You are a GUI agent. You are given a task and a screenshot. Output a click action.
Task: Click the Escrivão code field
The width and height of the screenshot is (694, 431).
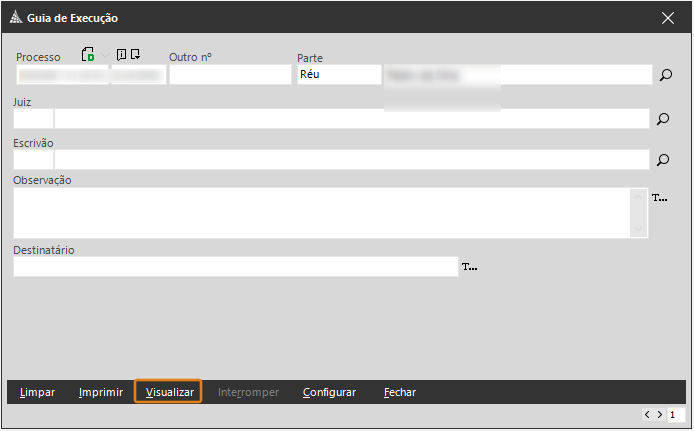tap(33, 160)
